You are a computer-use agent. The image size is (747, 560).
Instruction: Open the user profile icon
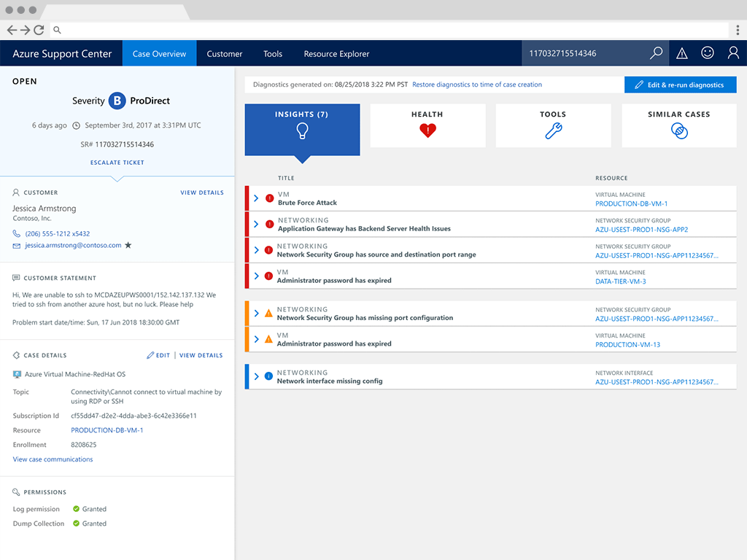coord(733,53)
